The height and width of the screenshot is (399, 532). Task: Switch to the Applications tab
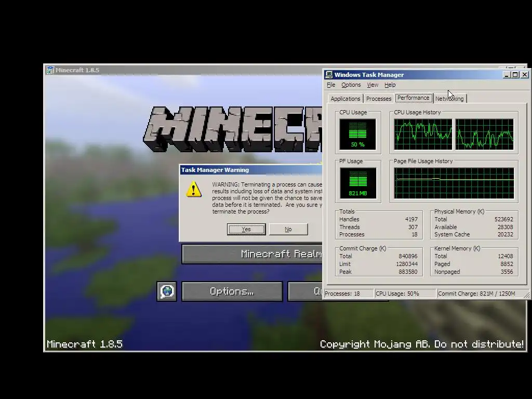tap(345, 99)
